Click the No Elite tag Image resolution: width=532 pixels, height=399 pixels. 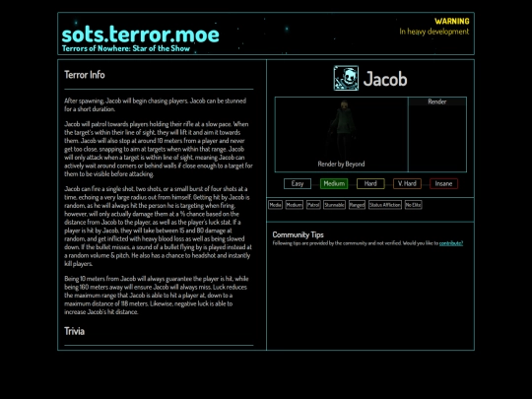[413, 205]
